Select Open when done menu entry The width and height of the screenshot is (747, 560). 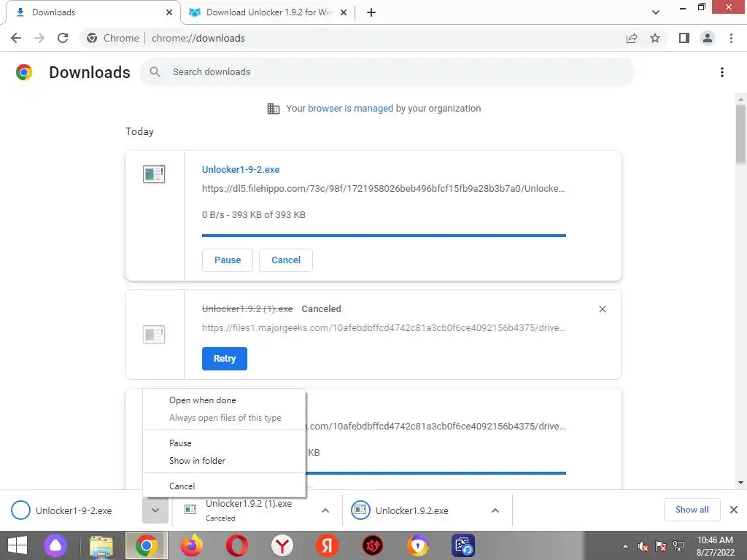(224, 400)
